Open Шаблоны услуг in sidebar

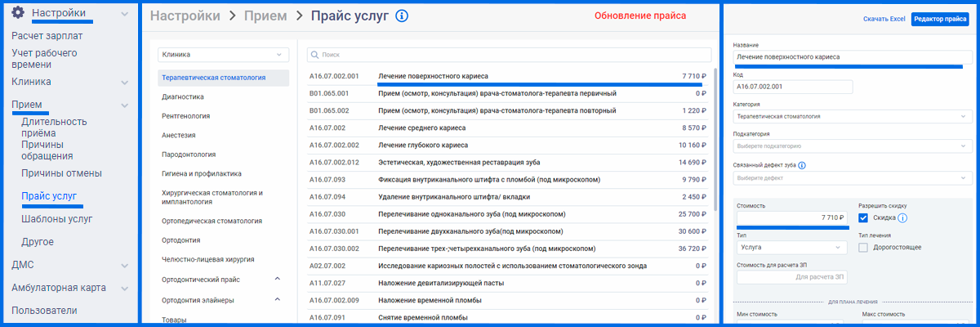[x=56, y=219]
